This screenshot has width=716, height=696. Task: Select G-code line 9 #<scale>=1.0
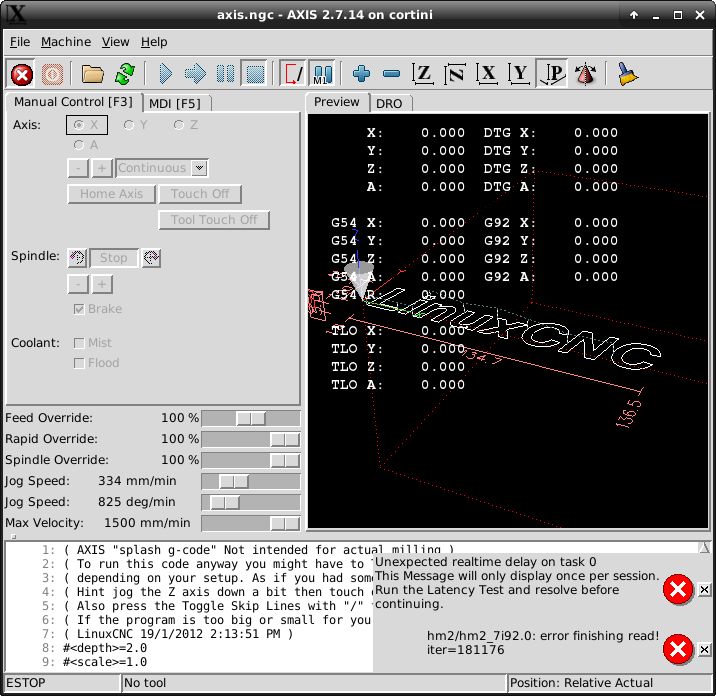(x=105, y=662)
